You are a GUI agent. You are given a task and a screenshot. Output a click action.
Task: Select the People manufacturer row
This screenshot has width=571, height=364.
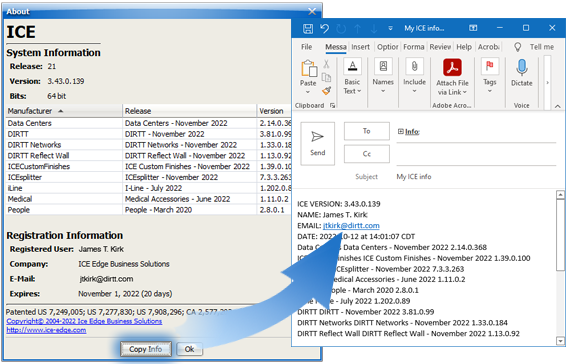click(149, 210)
